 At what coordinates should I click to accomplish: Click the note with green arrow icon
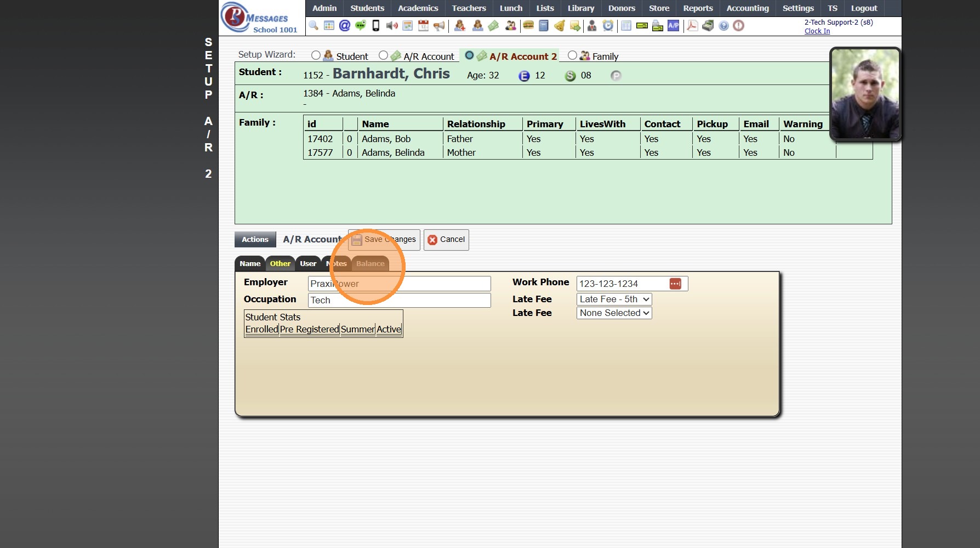(x=575, y=26)
